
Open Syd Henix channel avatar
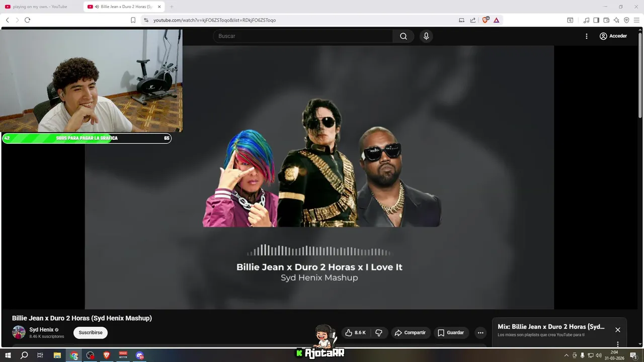19,332
